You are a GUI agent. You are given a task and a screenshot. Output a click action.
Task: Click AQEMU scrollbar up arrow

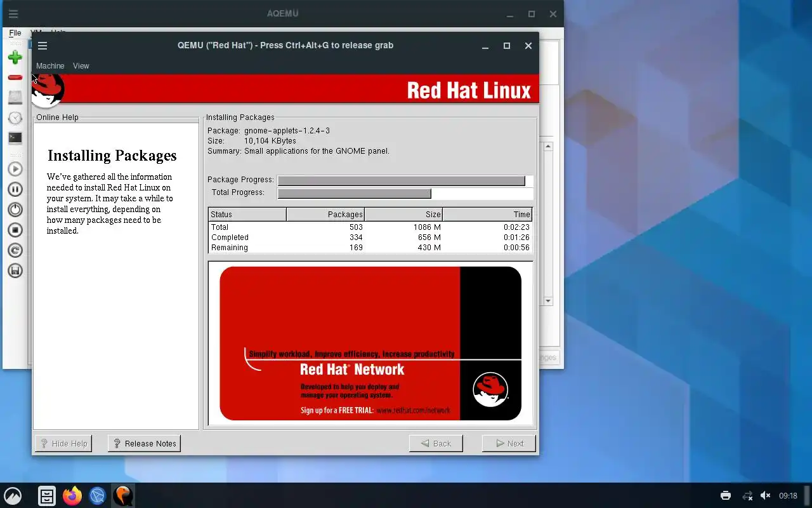pos(548,146)
